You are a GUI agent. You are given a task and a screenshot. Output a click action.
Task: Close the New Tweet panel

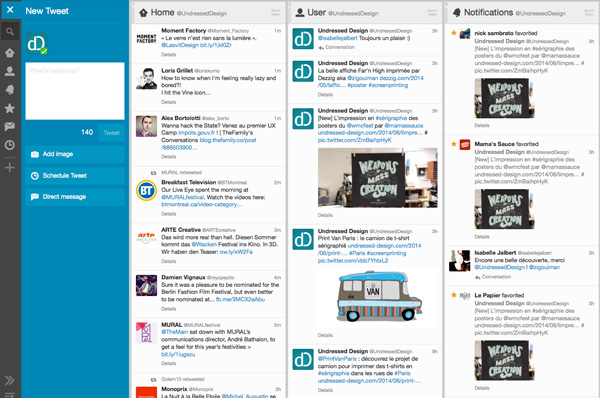[x=10, y=10]
